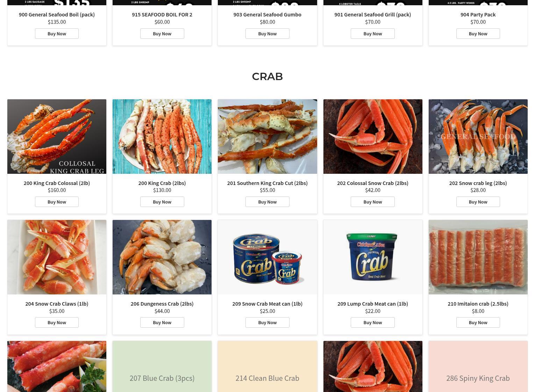Click Buy Now for 901 General Seafood Grill
The width and height of the screenshot is (535, 392).
[373, 34]
